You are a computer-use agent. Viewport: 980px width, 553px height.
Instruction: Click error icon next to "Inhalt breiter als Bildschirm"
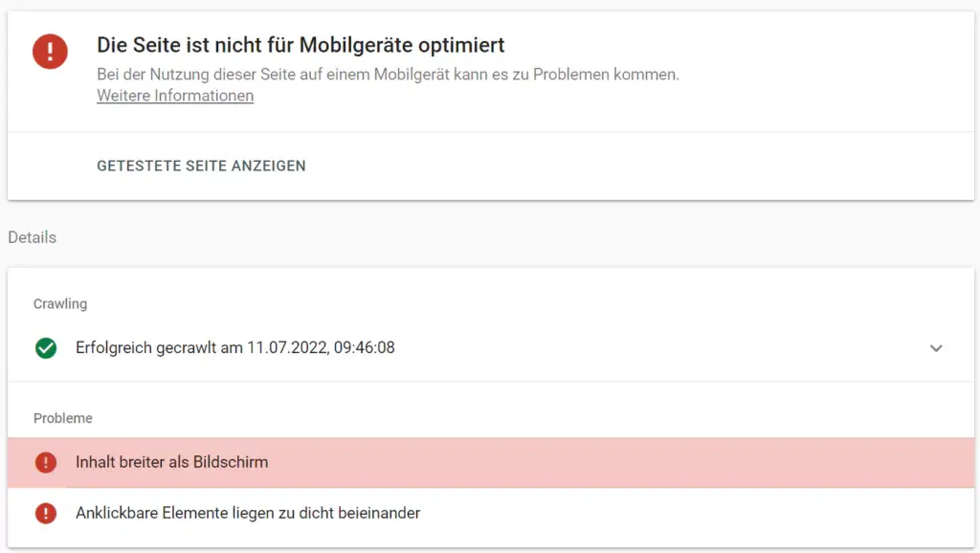46,463
